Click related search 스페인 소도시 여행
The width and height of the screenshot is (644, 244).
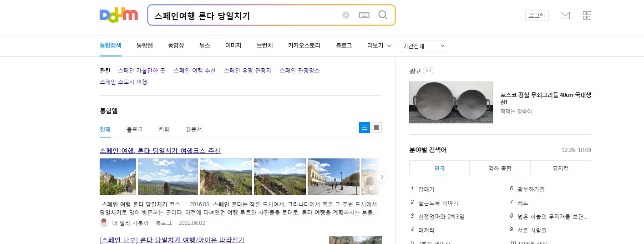tap(123, 82)
